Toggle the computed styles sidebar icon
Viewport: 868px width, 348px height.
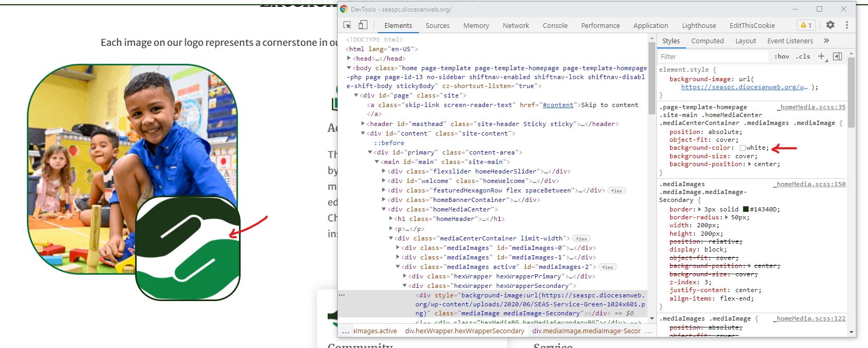tap(837, 56)
